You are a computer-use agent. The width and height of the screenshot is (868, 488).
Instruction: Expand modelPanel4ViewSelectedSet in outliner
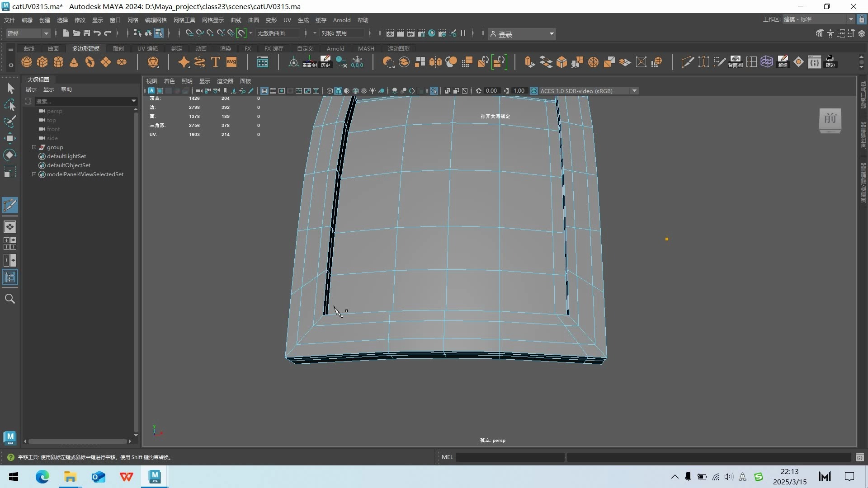[34, 174]
